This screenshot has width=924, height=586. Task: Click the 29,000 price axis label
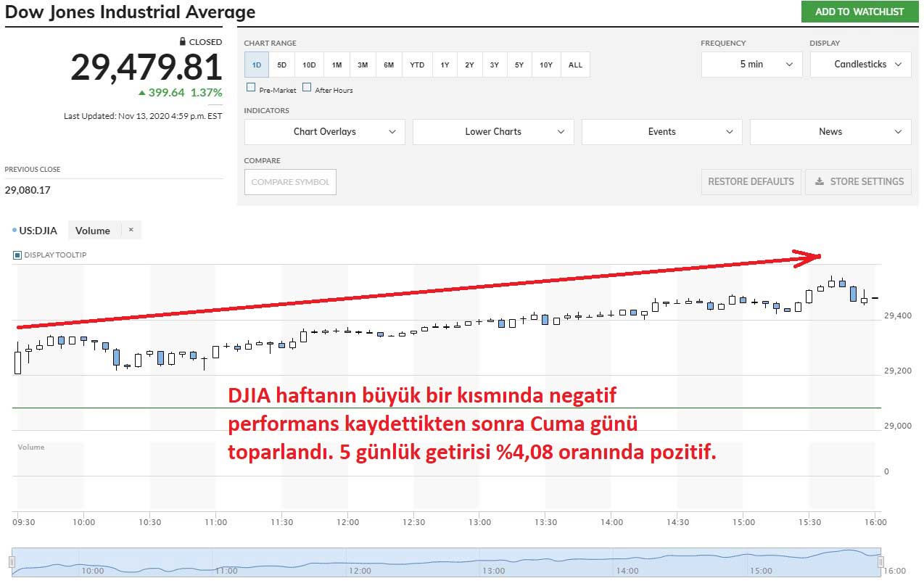898,426
